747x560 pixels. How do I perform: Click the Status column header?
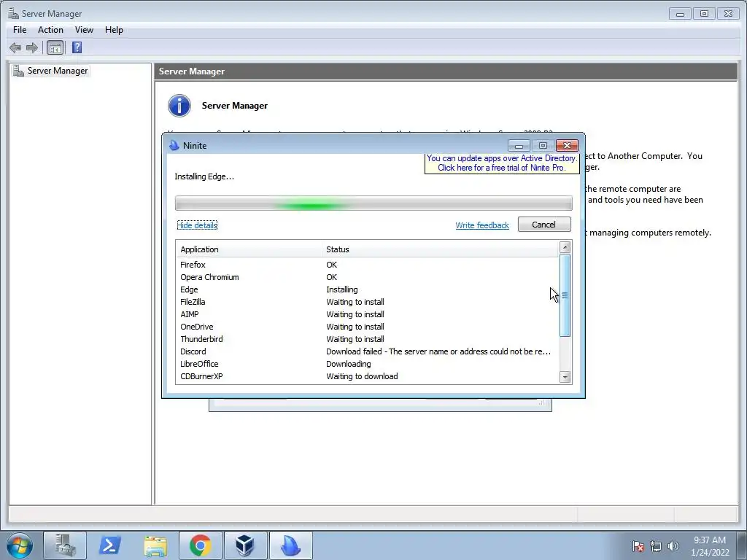[x=440, y=249]
